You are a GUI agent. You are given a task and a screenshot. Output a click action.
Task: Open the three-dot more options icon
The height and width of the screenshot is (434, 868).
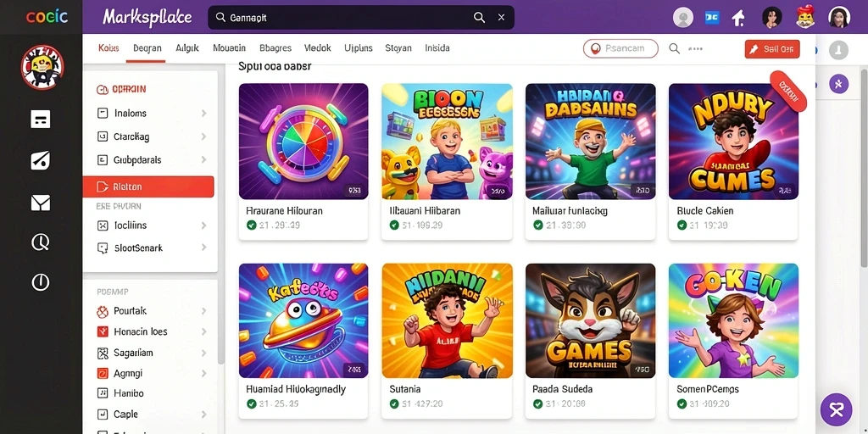click(x=695, y=48)
